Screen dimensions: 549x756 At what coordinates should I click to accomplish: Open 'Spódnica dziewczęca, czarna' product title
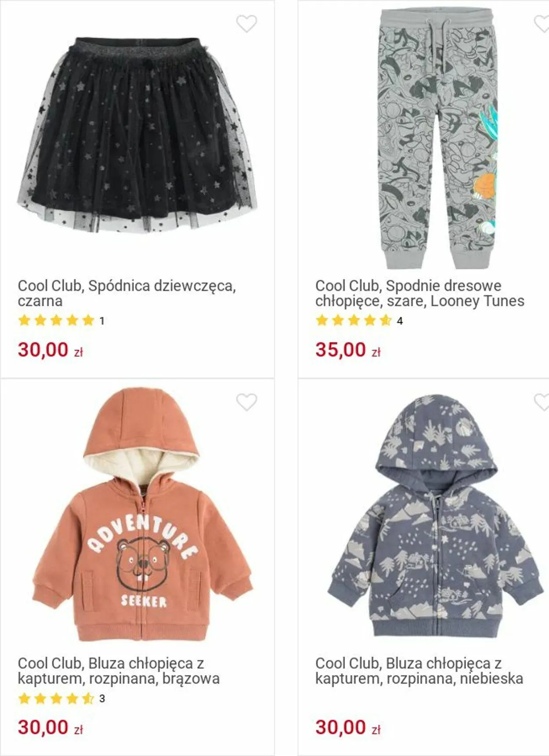(x=127, y=293)
